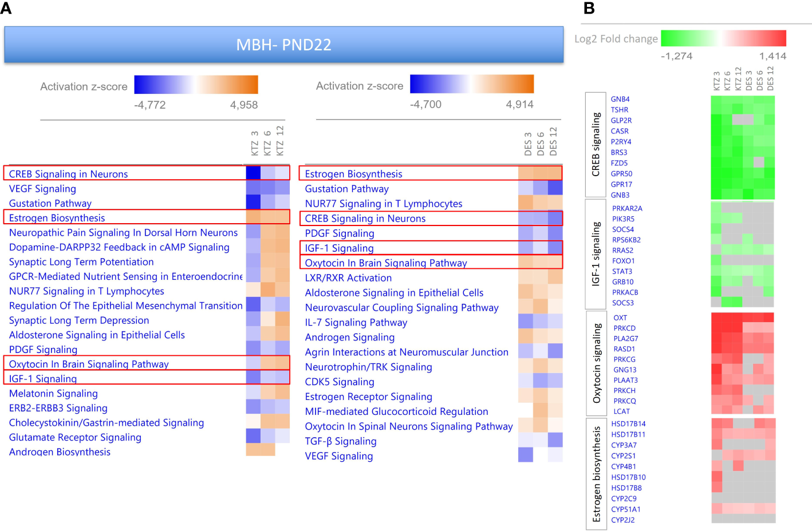Click the LXR/RXR Activation pathway
Screen dimensions: 812x531
pyautogui.click(x=348, y=278)
